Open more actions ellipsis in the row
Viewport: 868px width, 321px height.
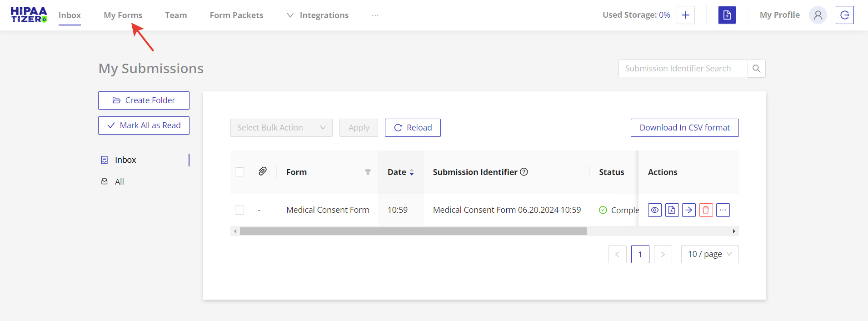point(723,210)
